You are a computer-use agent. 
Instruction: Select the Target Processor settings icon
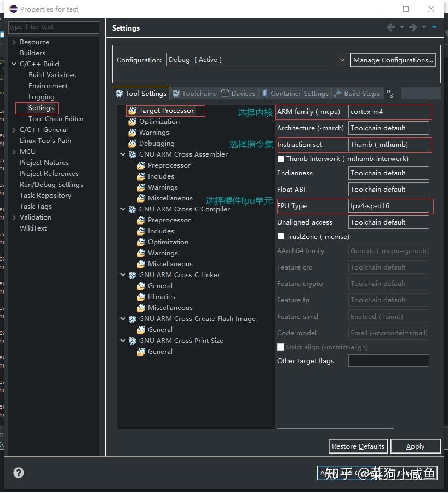[x=133, y=110]
